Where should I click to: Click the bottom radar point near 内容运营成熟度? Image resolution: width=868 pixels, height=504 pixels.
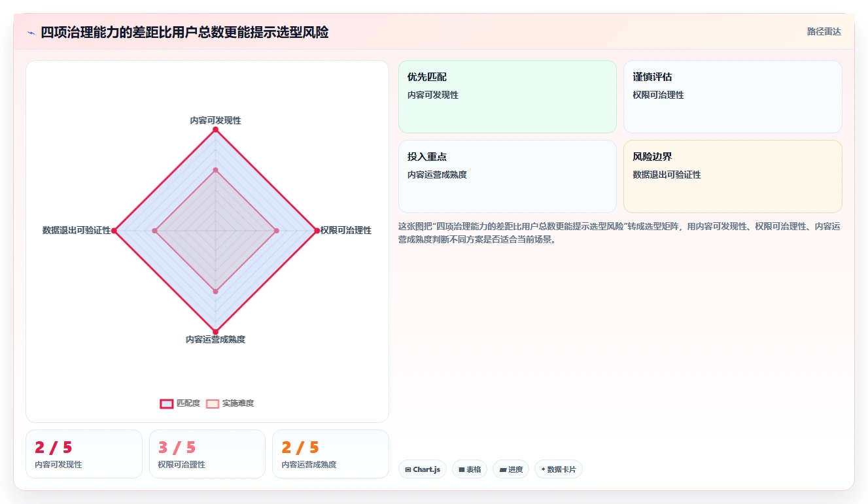pyautogui.click(x=215, y=331)
